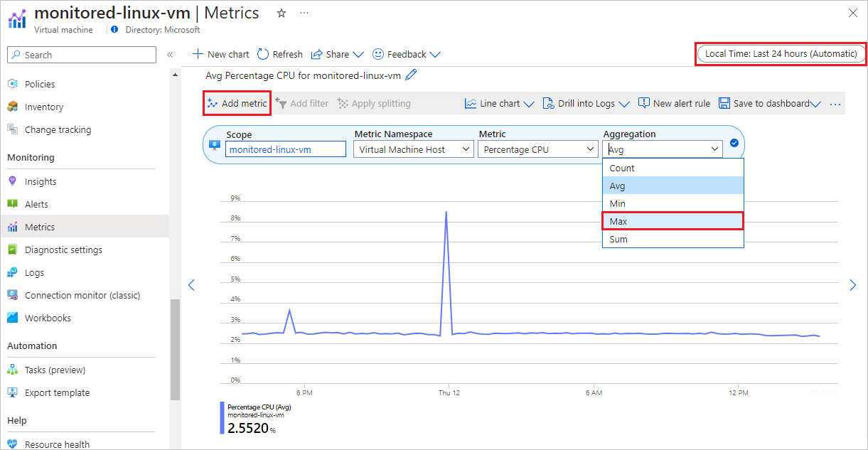Collapse the sidebar with double-chevron icon
Viewport: 868px width, 450px height.
[x=170, y=55]
